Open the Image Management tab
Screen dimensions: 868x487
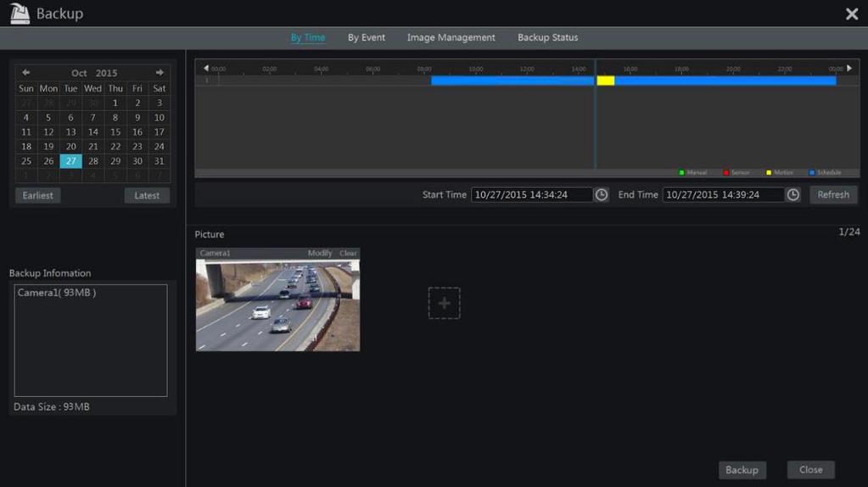[451, 37]
